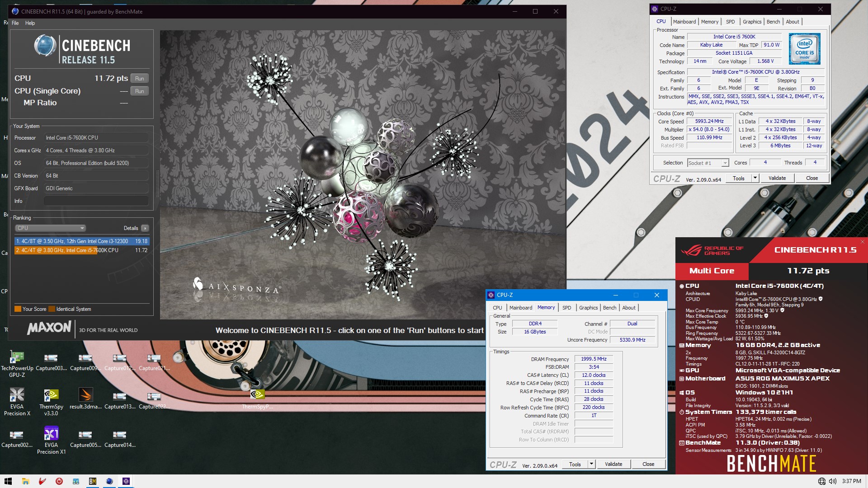Select ranking entry 12th Gen Intel Core i3-12300
Screen dimensions: 868x488
pos(82,241)
